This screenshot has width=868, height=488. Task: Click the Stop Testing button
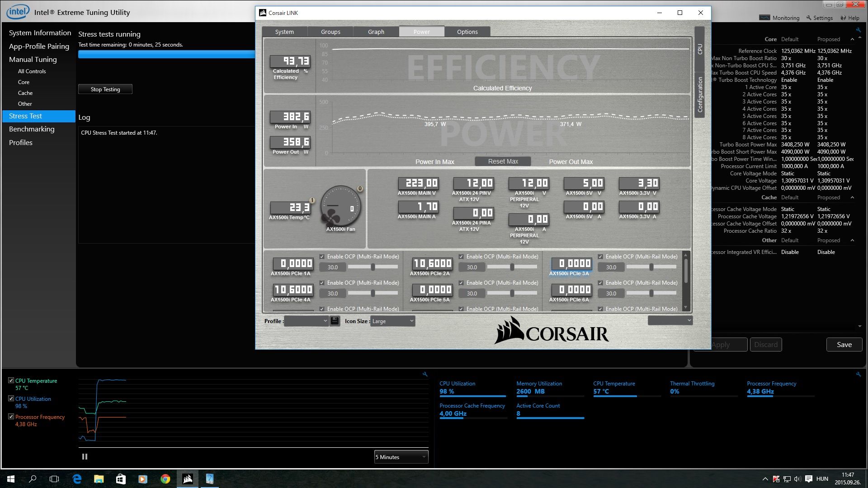tap(105, 89)
